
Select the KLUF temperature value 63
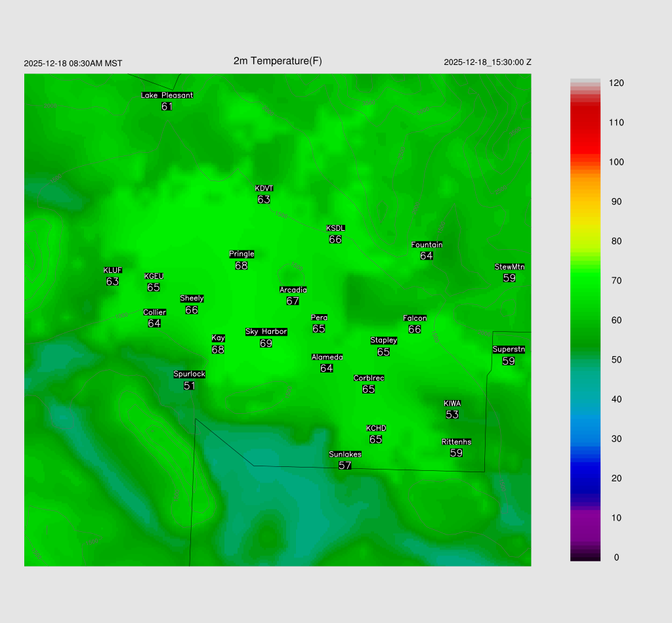coord(112,281)
